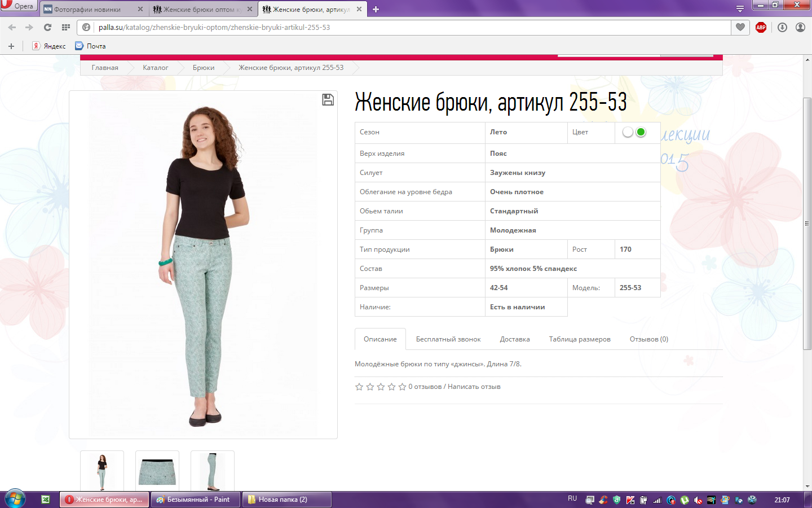Open a new browser tab
812x508 pixels.
[376, 9]
